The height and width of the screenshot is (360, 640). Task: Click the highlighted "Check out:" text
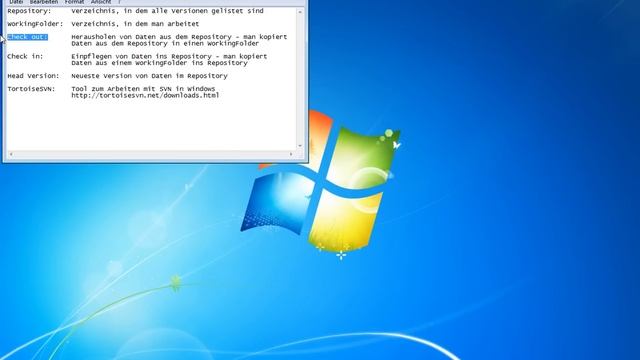click(x=27, y=37)
